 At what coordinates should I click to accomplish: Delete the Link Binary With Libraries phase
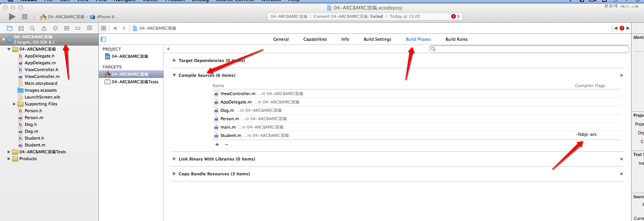click(622, 159)
